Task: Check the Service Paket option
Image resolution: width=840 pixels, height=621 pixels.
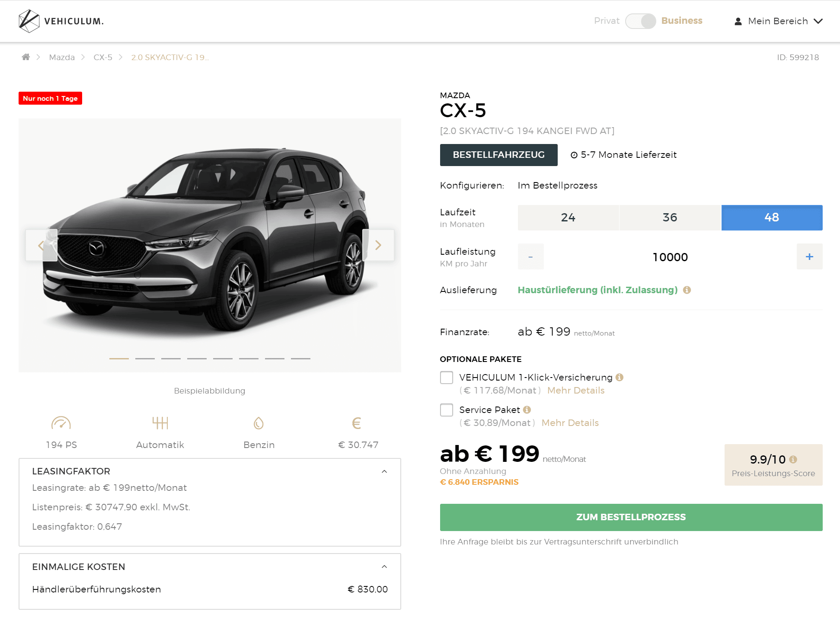Action: point(446,410)
